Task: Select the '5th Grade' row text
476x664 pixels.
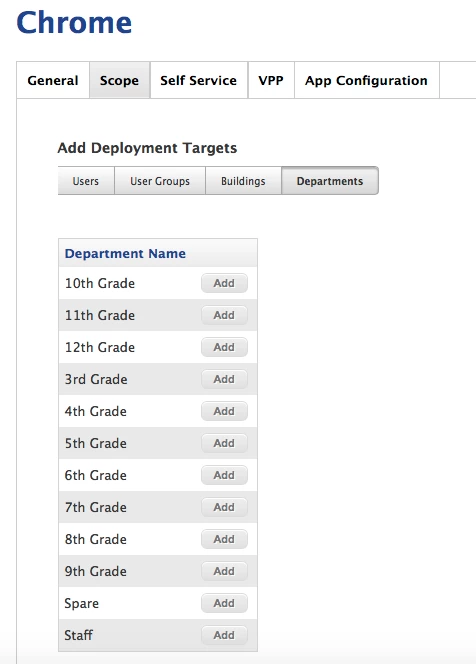Action: point(96,443)
